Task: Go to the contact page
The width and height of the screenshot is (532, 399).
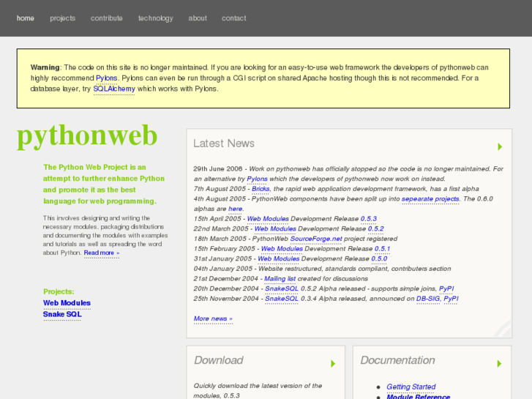Action: [233, 18]
